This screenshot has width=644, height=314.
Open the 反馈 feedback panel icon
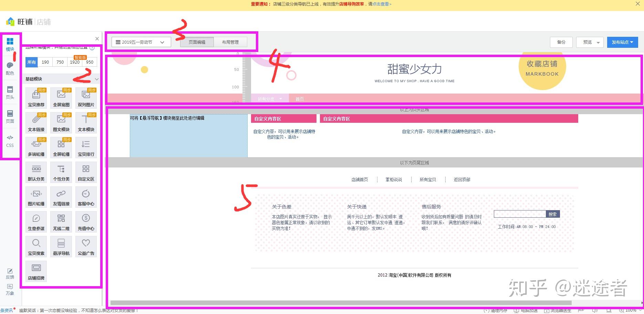(10, 273)
